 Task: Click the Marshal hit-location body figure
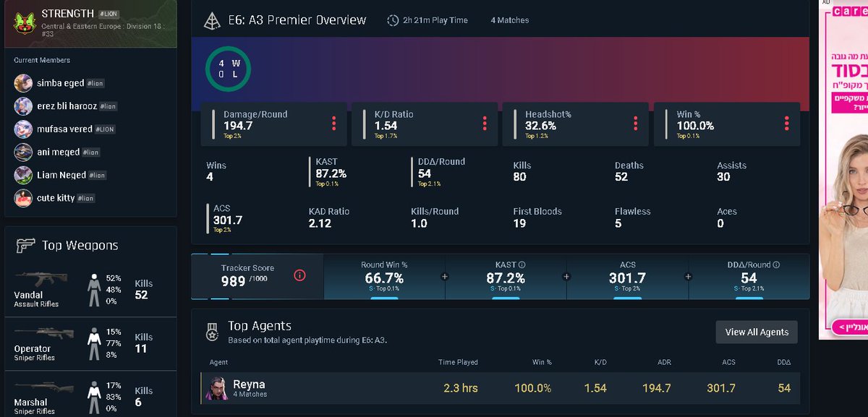point(93,397)
